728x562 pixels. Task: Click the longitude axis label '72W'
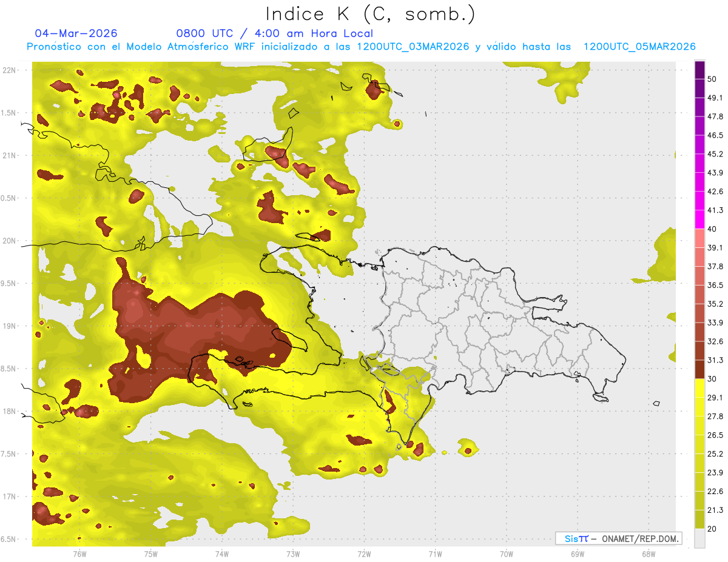[x=364, y=555]
